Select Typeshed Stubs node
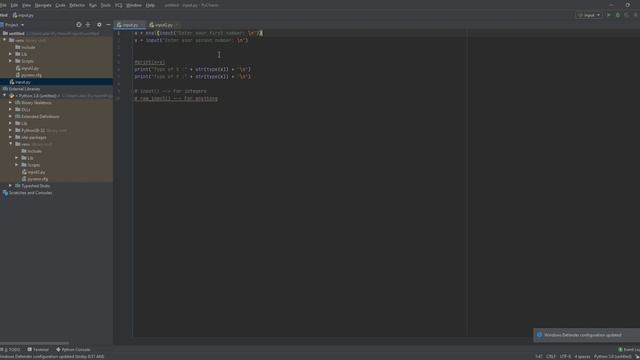 tap(32, 186)
